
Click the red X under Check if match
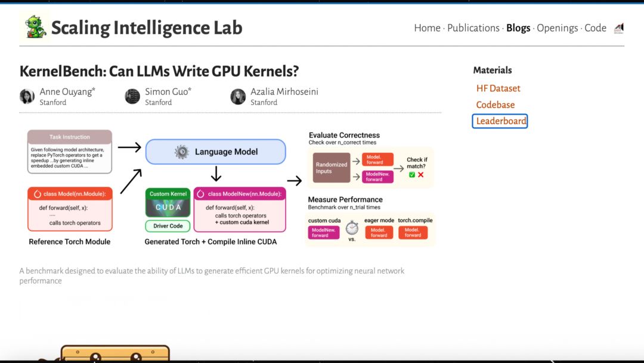point(420,175)
